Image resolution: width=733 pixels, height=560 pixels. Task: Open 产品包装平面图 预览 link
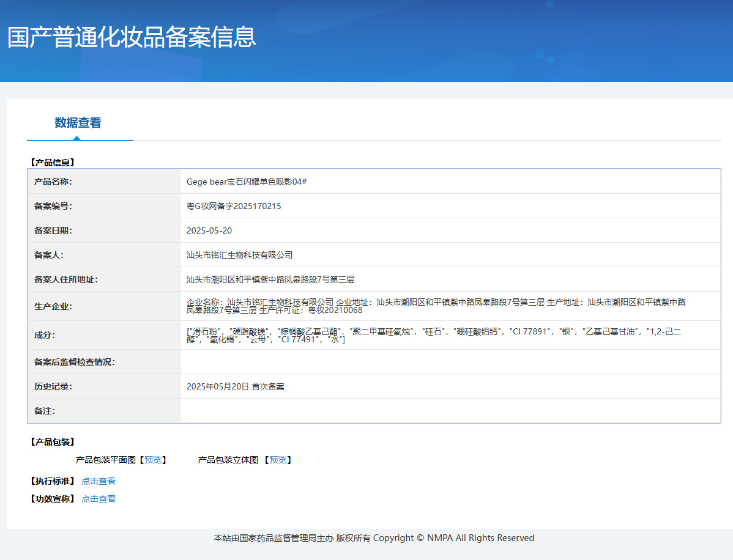[x=153, y=460]
